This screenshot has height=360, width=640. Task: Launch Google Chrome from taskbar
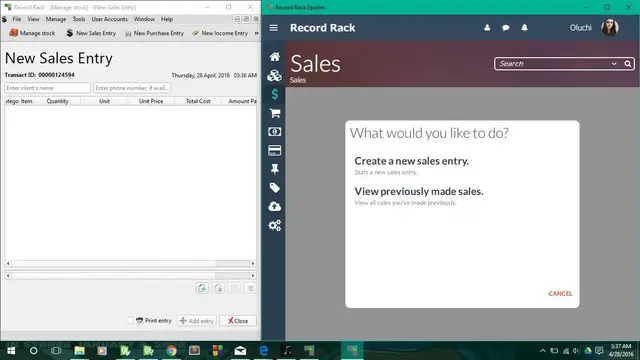[171, 351]
